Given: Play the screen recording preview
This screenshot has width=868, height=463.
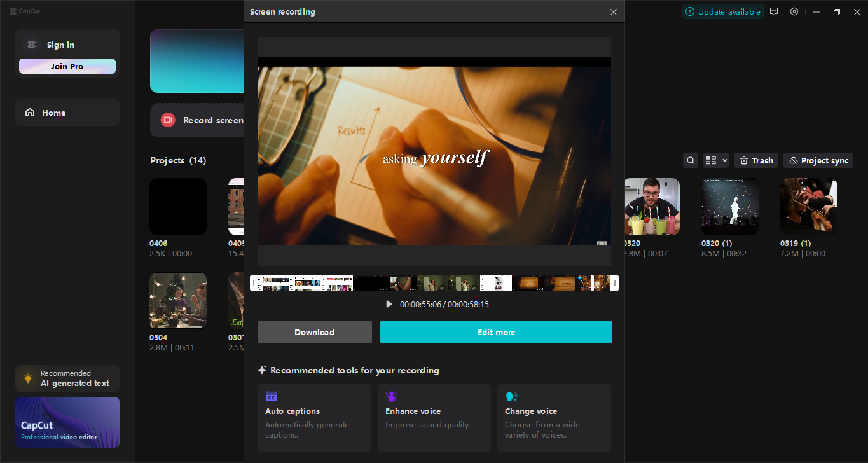Looking at the screenshot, I should tap(389, 304).
